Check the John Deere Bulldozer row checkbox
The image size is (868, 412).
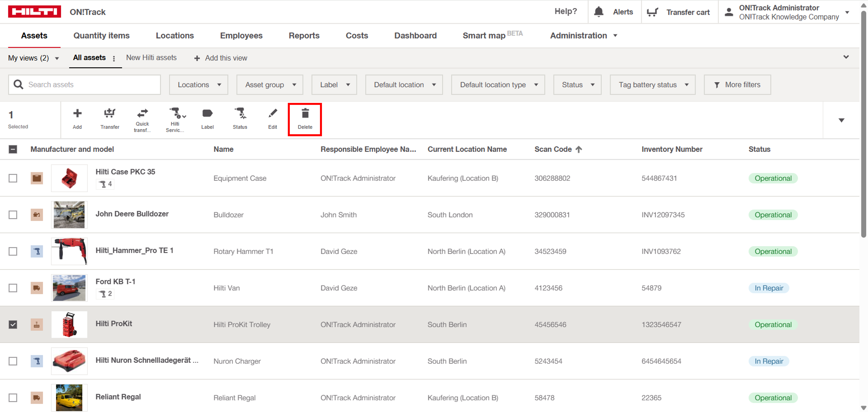13,215
